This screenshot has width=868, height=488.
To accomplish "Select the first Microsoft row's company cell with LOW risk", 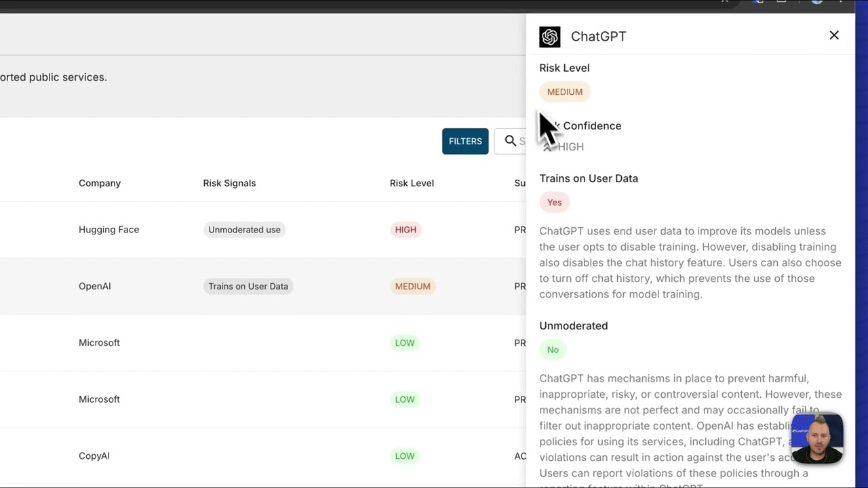I will point(99,343).
